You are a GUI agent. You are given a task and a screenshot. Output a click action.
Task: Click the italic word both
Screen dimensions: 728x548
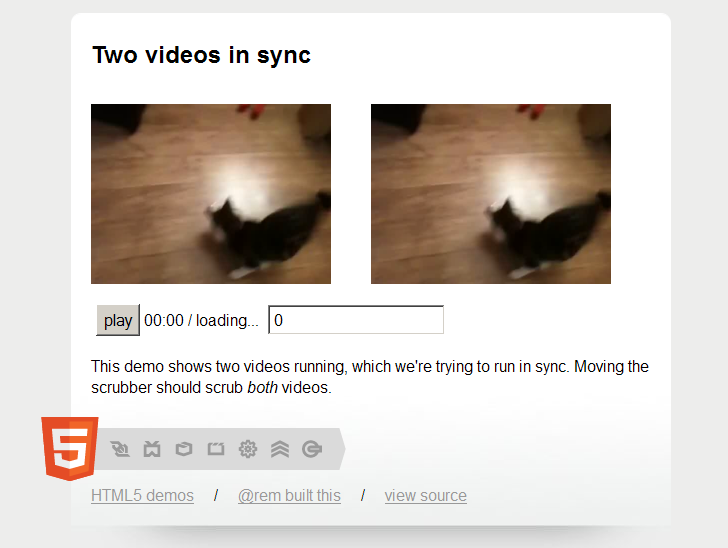click(262, 387)
